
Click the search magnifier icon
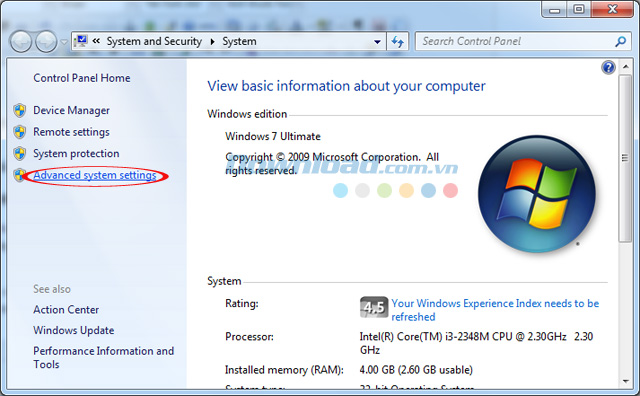click(x=621, y=41)
